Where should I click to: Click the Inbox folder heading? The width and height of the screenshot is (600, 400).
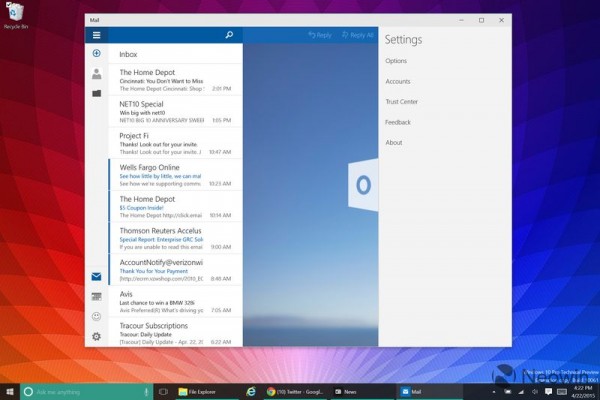tap(128, 54)
